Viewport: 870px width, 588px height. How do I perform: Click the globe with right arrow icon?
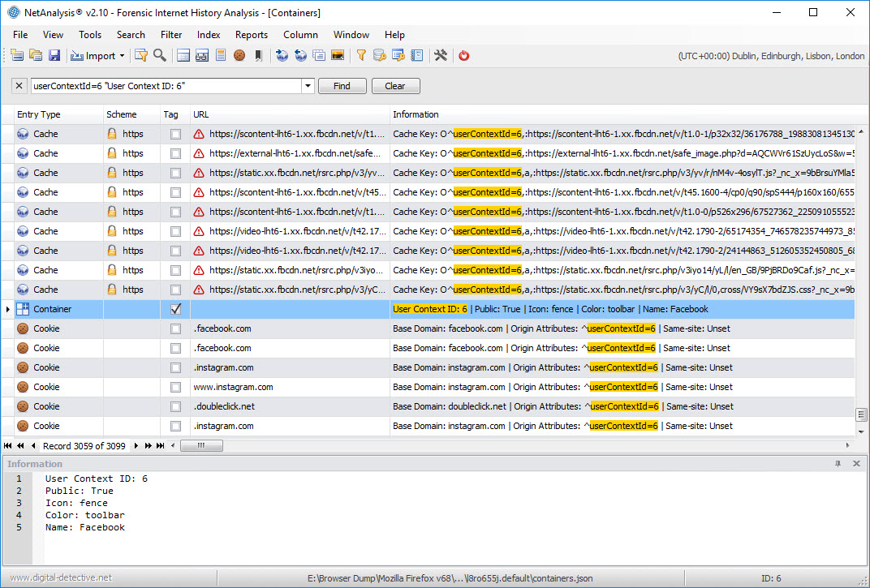pos(282,55)
